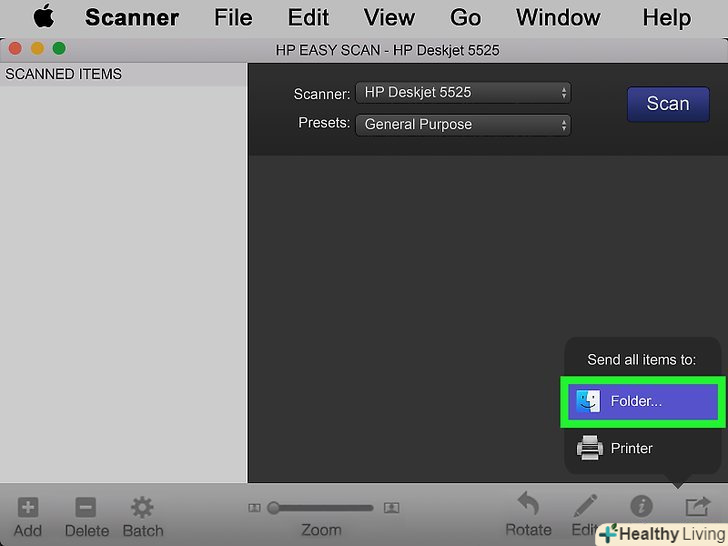Viewport: 728px width, 546px height.
Task: Click the small zoom-out icon left of slider
Action: click(x=254, y=507)
